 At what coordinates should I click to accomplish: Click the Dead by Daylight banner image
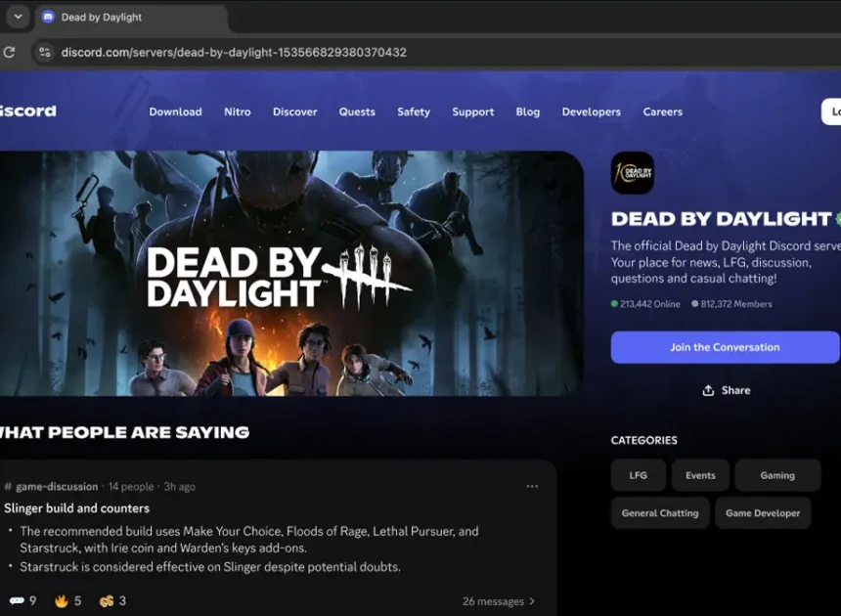tap(291, 274)
